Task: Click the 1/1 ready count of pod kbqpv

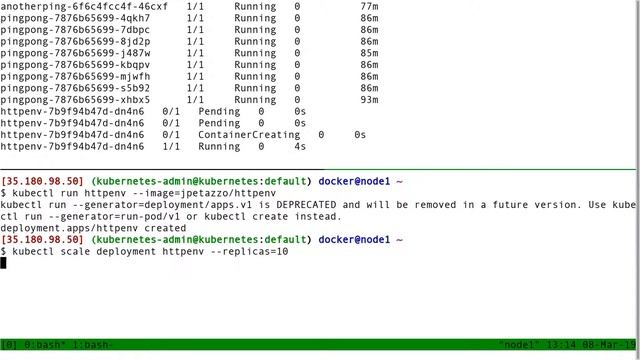Action: point(195,65)
